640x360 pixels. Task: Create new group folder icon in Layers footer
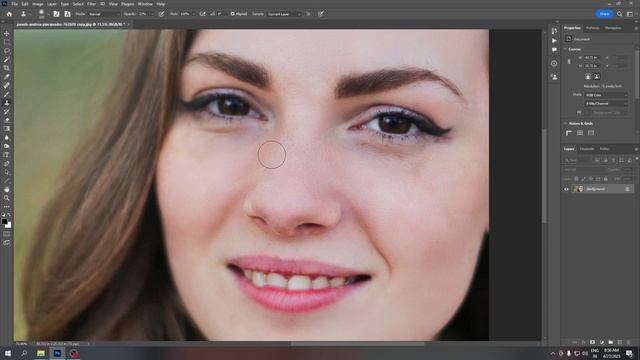point(611,342)
